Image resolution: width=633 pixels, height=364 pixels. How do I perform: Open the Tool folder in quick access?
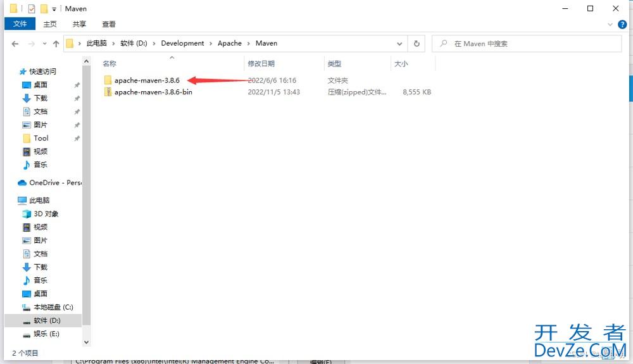pos(41,138)
